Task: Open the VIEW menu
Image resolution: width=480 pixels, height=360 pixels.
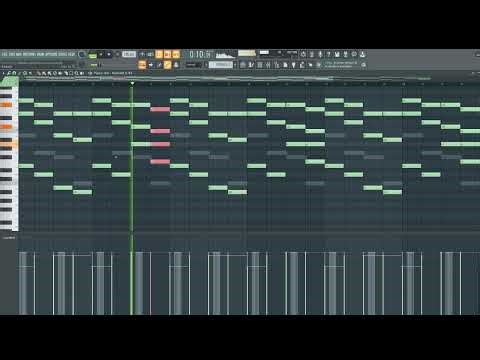Action: (41, 54)
